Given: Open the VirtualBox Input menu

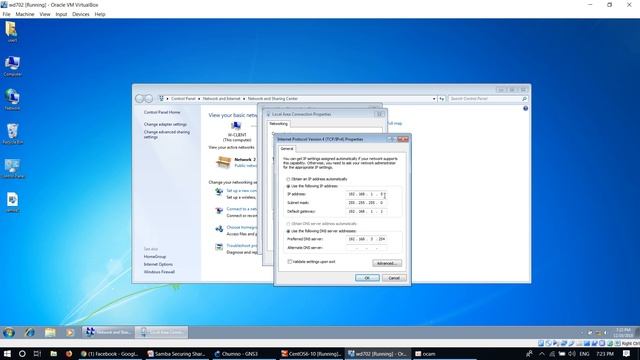Looking at the screenshot, I should point(61,14).
